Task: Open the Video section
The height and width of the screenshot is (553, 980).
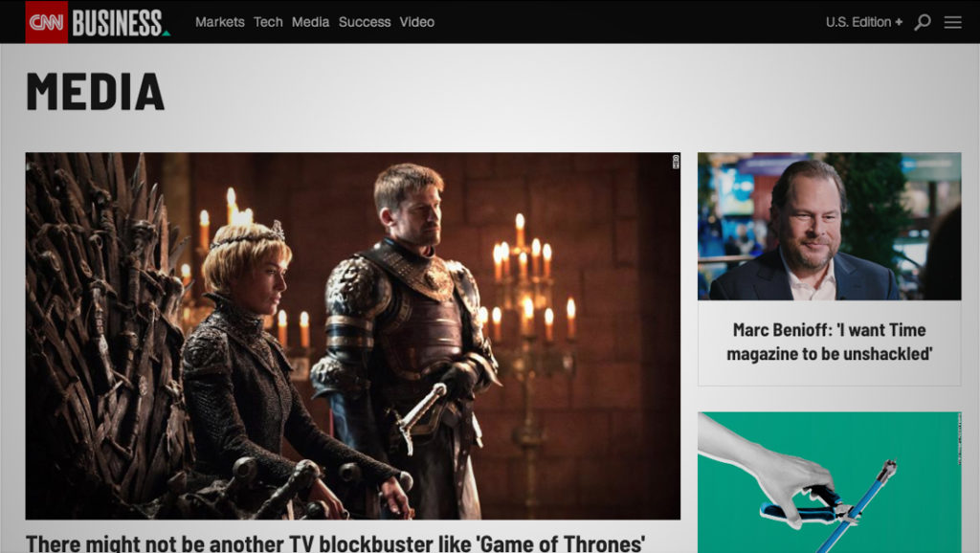Action: pos(416,22)
